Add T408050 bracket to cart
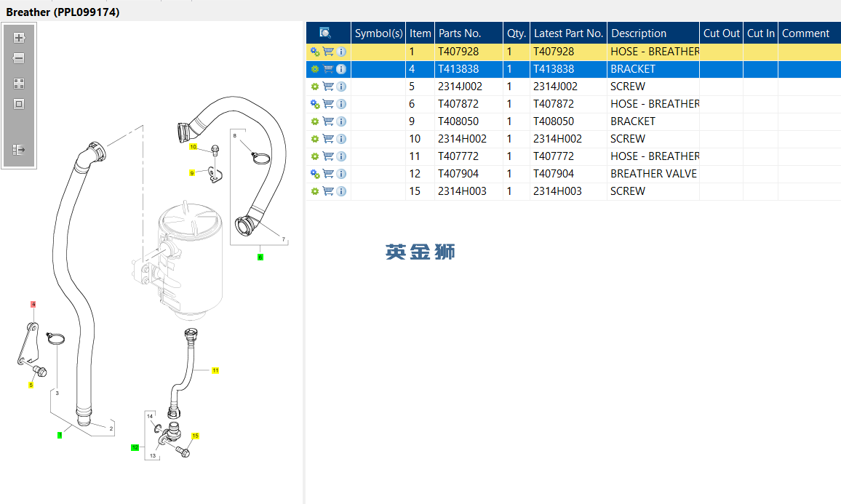 tap(328, 121)
